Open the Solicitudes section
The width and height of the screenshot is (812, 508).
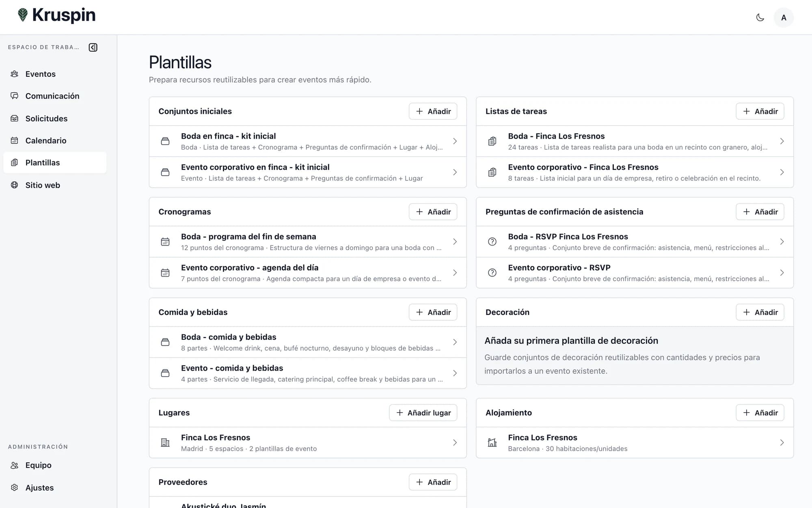tap(55, 118)
